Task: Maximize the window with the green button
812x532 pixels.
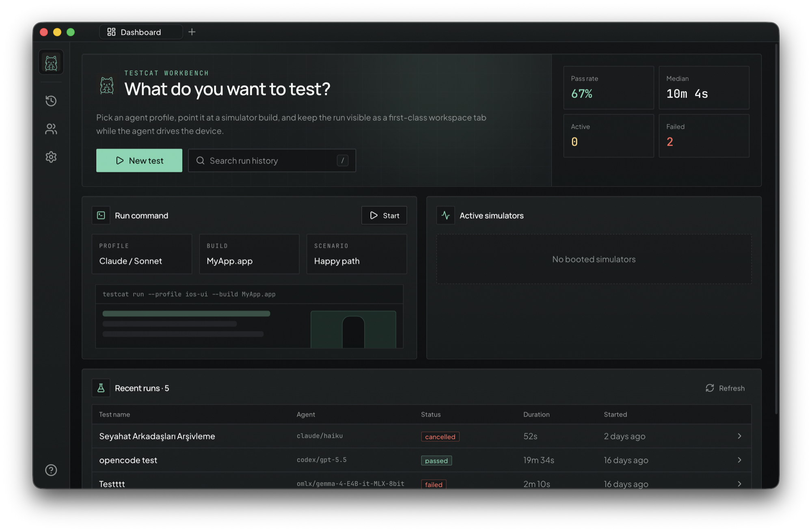Action: (x=71, y=32)
